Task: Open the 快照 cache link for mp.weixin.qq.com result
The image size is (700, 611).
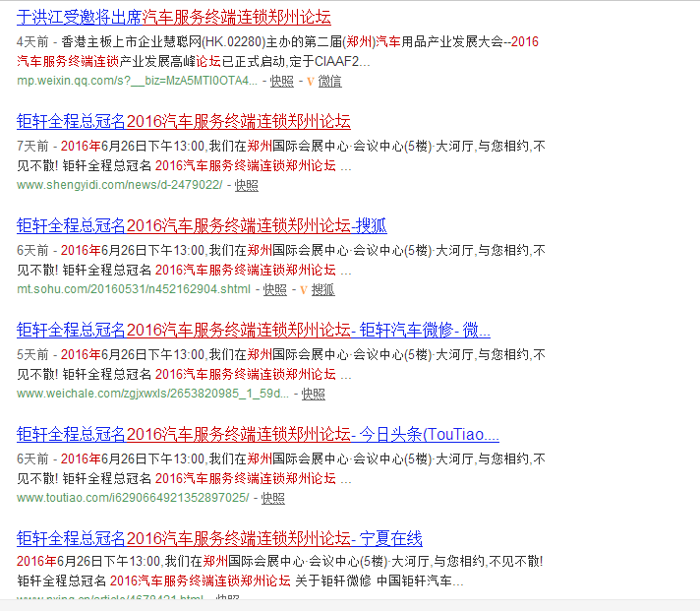Action: pyautogui.click(x=282, y=81)
